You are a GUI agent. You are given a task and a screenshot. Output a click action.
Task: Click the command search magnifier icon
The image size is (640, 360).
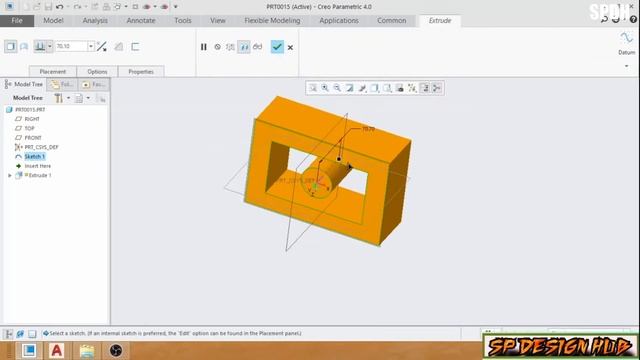[604, 19]
